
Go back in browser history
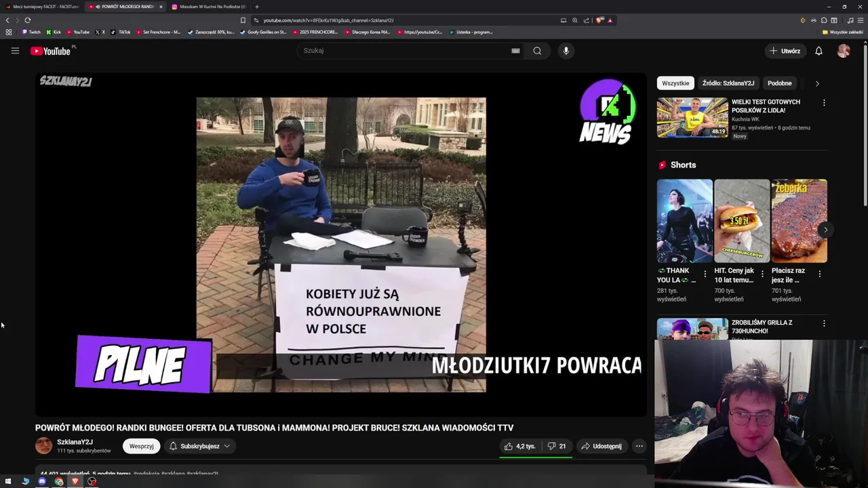[x=7, y=20]
